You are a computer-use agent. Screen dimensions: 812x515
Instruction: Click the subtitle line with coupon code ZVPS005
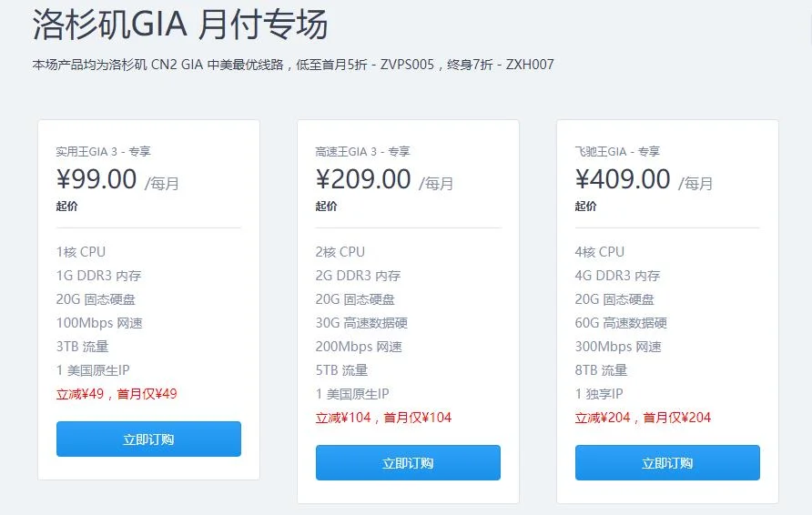(x=292, y=65)
